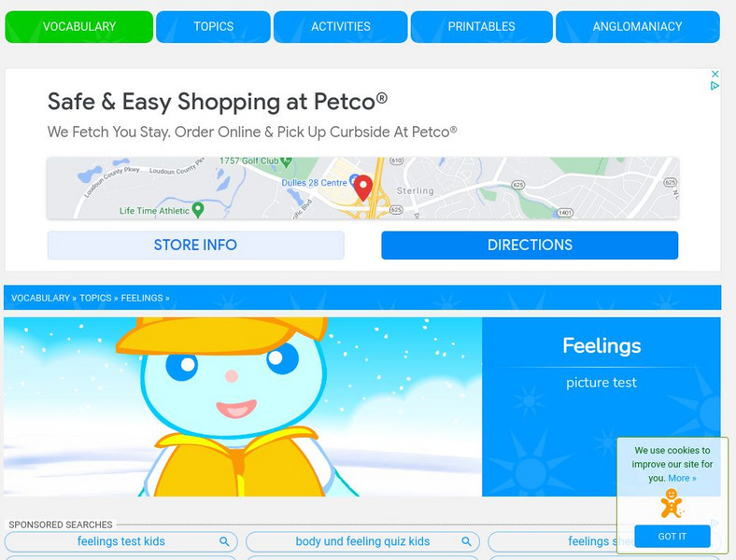Open the More cookies info link
Image resolution: width=736 pixels, height=560 pixels.
click(682, 478)
